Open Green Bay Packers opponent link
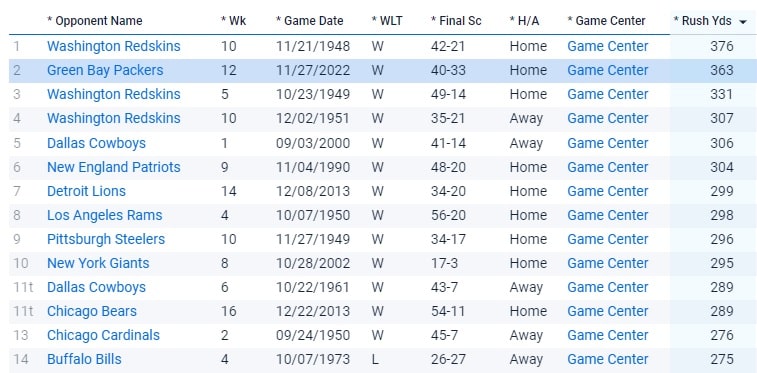Screen dimensions: 757x373 [105, 70]
